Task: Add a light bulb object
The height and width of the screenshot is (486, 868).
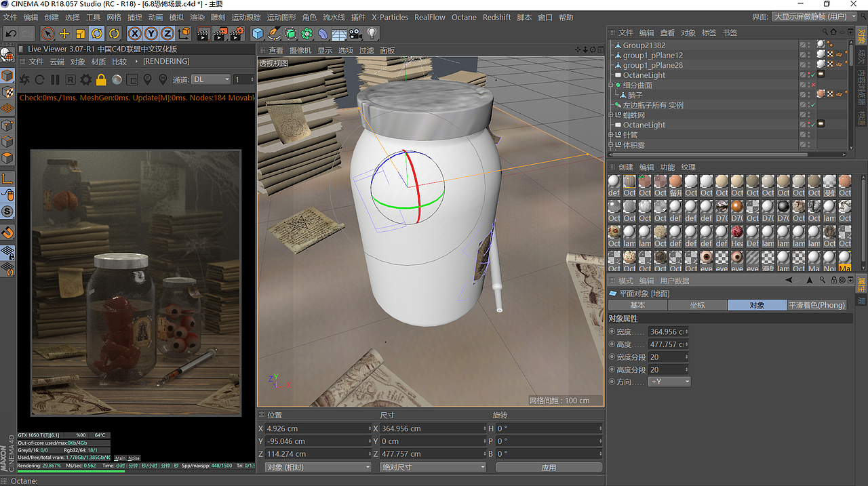Action: [372, 33]
